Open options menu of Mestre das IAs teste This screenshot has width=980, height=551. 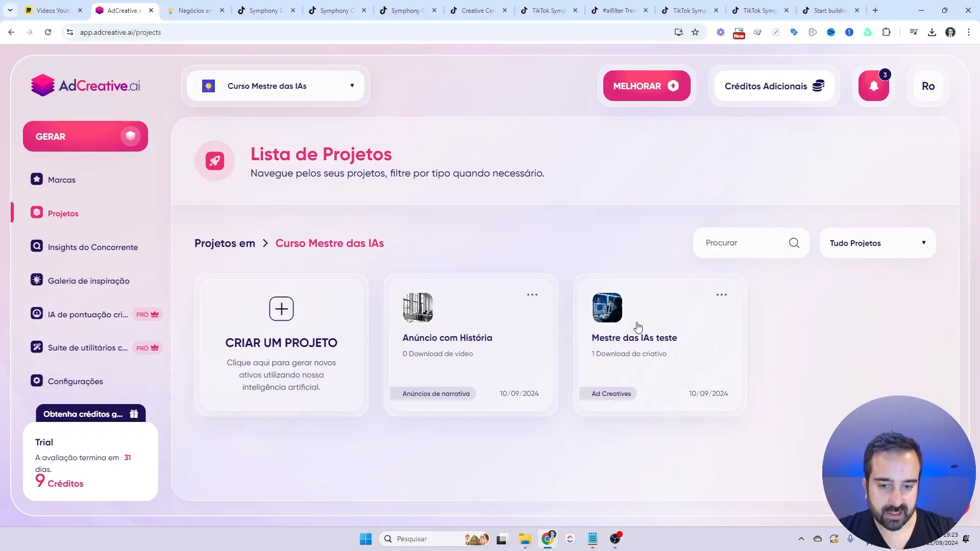point(721,295)
